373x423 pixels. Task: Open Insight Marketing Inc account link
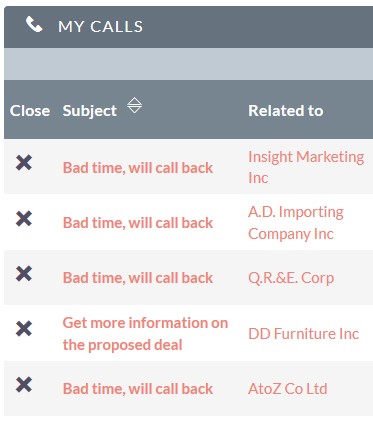coord(306,167)
